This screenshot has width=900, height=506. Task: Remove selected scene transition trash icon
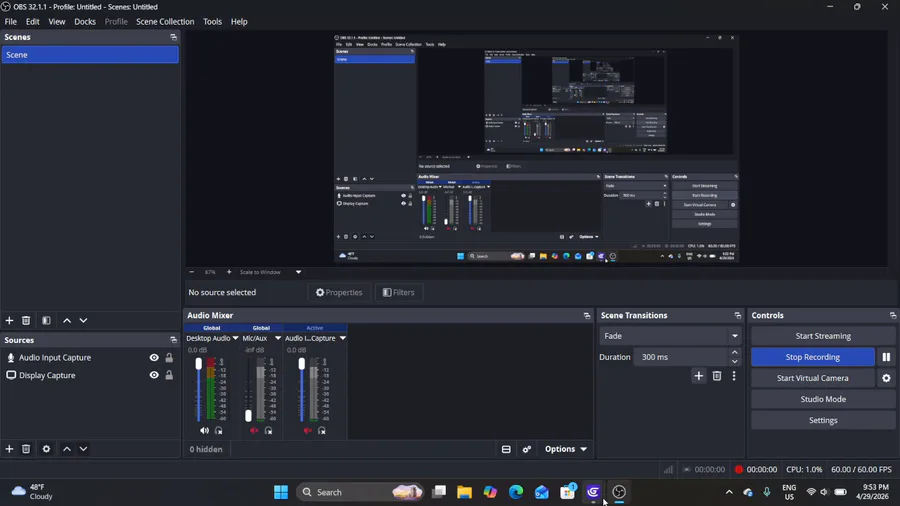click(717, 376)
